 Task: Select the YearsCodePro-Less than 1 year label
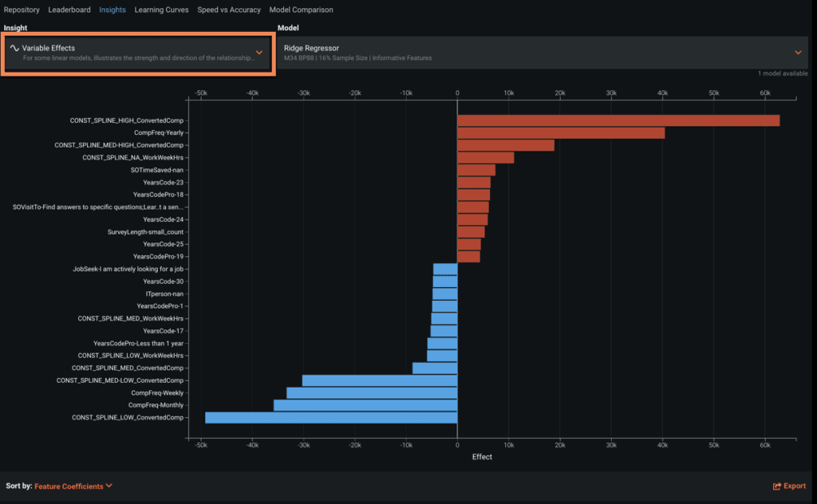pos(139,344)
